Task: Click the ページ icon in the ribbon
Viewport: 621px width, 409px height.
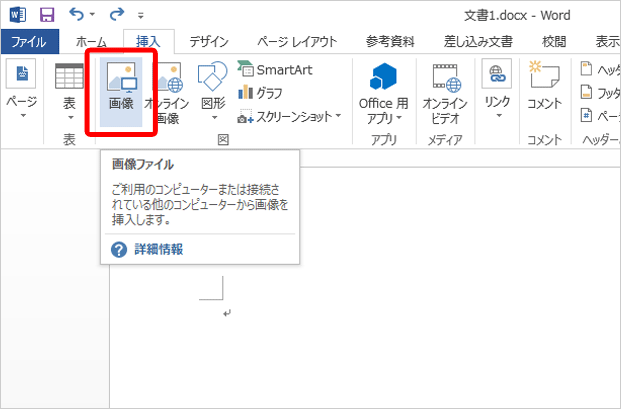Action: pyautogui.click(x=21, y=74)
